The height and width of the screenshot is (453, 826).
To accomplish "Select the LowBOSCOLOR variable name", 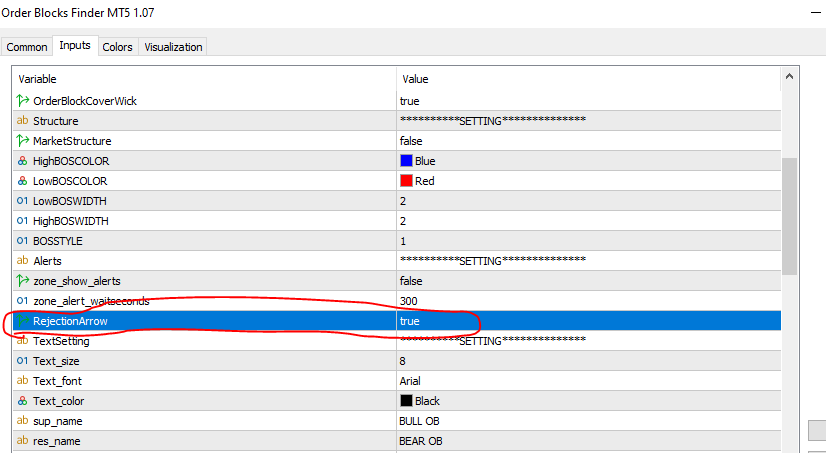I will 70,181.
